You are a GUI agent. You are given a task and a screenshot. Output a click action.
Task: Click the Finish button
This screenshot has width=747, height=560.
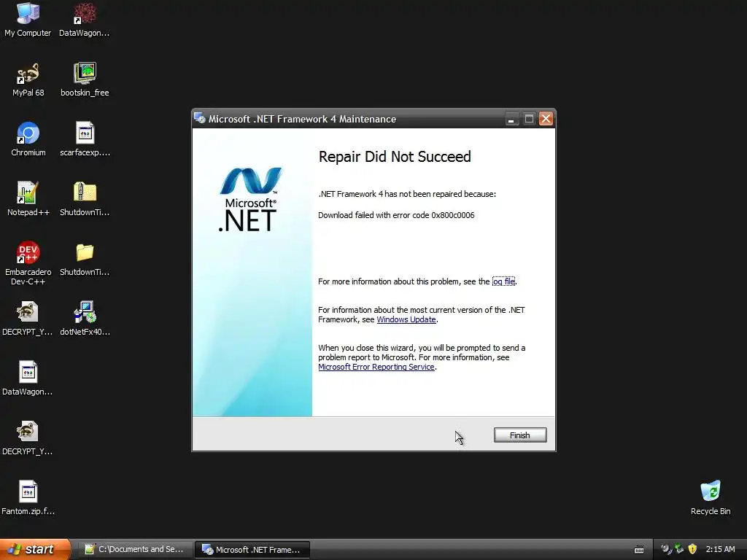pyautogui.click(x=519, y=435)
